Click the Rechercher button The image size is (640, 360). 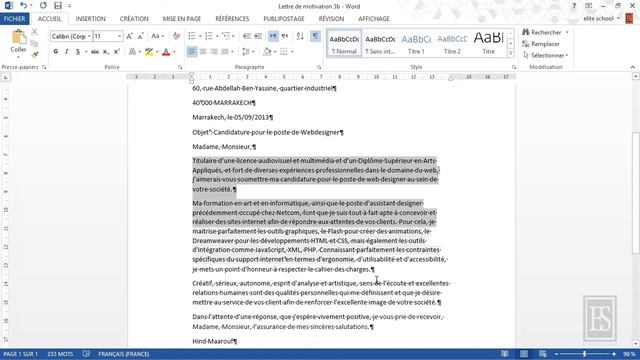point(545,32)
